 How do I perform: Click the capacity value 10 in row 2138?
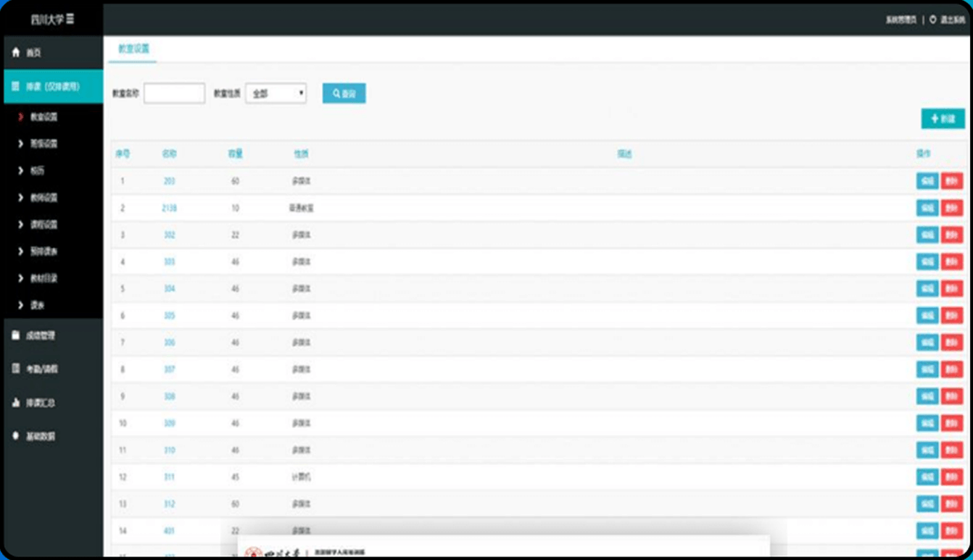click(x=235, y=208)
